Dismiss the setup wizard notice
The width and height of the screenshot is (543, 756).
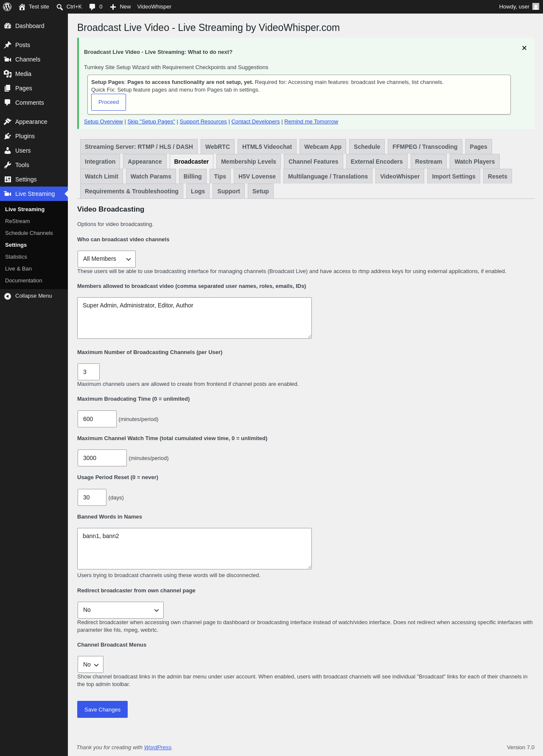[x=524, y=48]
